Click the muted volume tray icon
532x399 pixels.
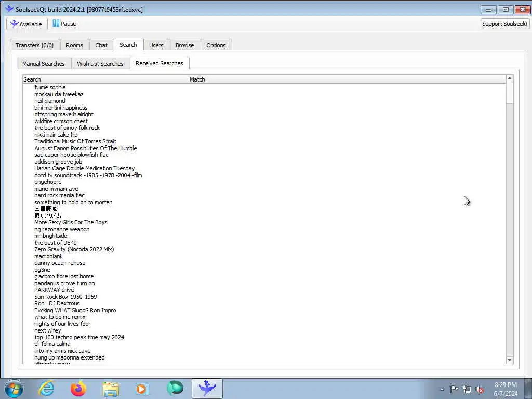coord(480,389)
